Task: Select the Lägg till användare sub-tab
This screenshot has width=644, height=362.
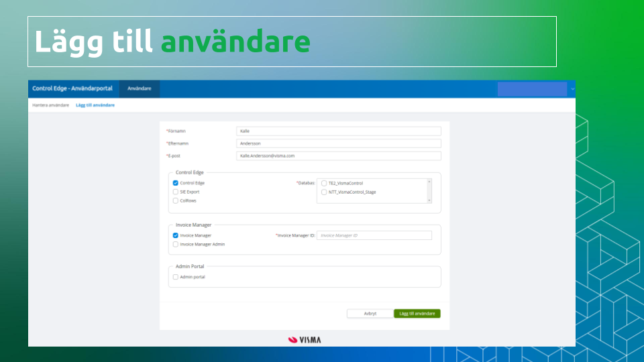Action: pyautogui.click(x=95, y=105)
